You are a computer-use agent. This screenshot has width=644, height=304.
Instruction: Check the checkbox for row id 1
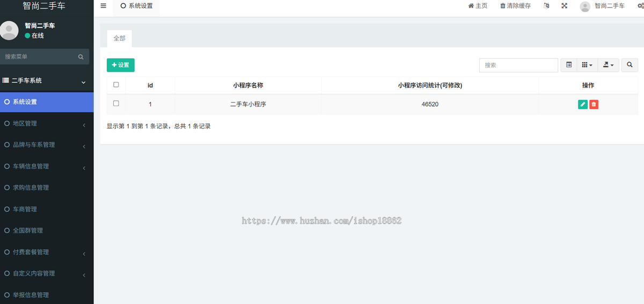[116, 103]
